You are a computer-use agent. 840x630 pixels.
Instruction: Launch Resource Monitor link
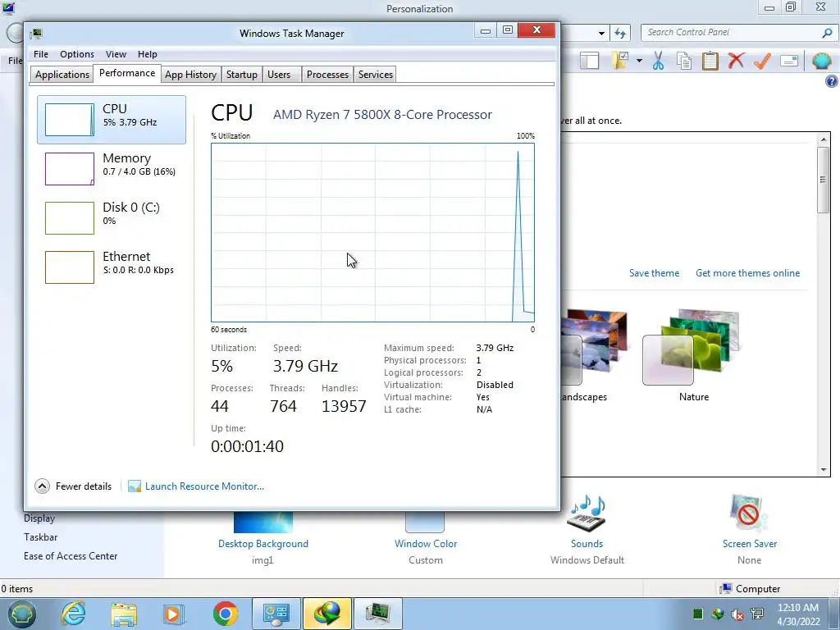204,486
